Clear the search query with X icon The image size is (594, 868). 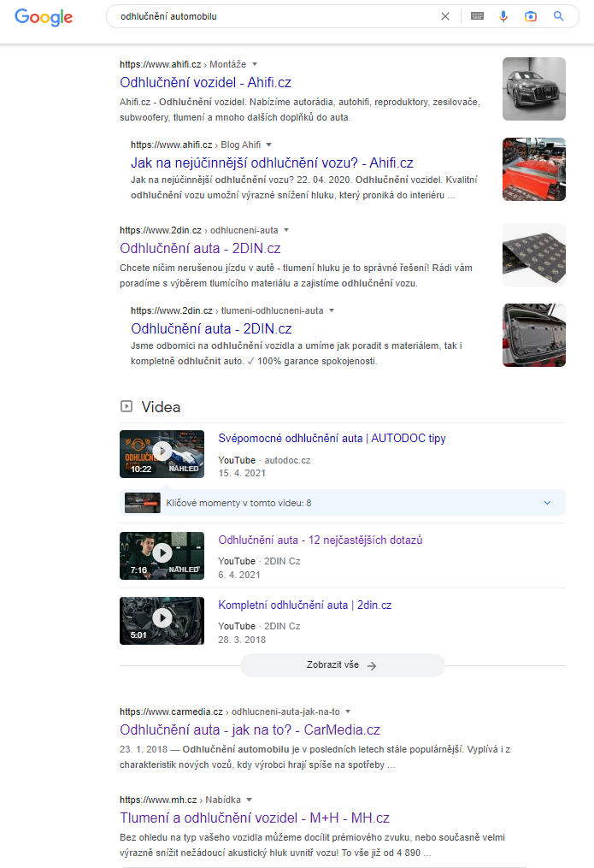tap(445, 16)
